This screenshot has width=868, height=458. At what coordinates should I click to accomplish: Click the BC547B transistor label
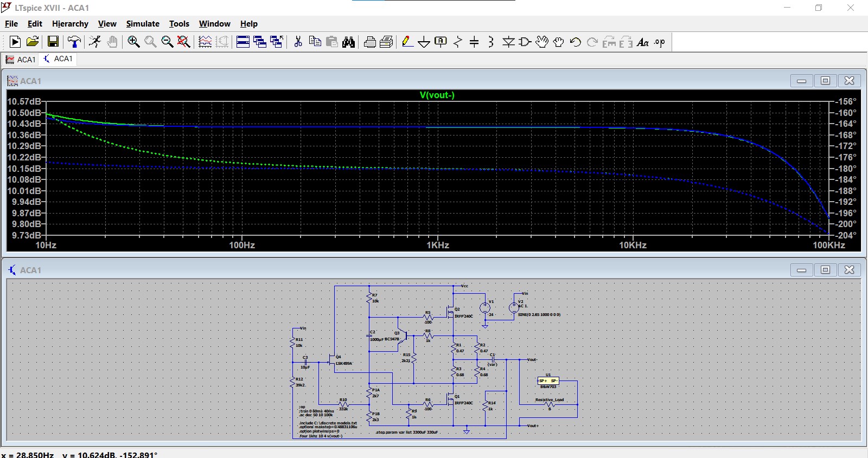point(392,339)
